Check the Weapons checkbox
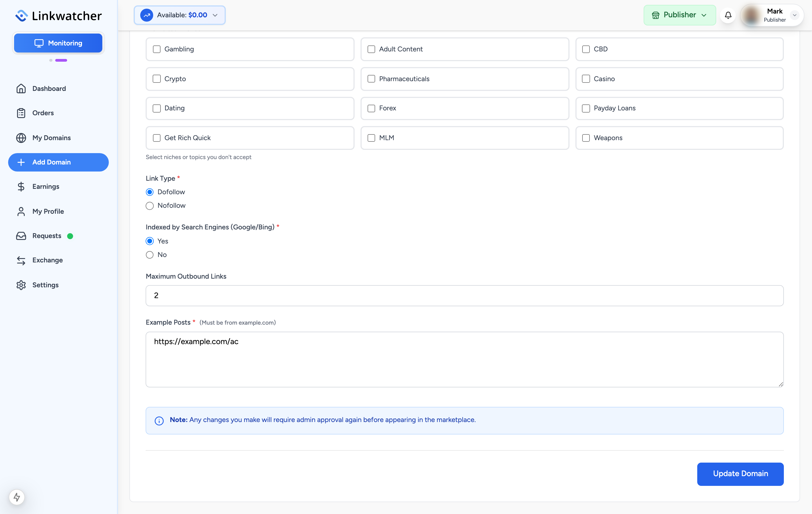812x514 pixels. [586, 138]
